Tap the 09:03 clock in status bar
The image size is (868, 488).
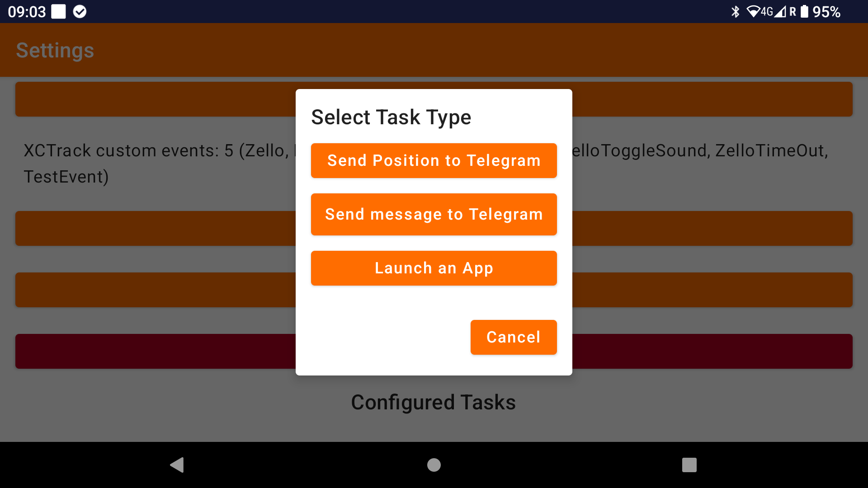[27, 12]
